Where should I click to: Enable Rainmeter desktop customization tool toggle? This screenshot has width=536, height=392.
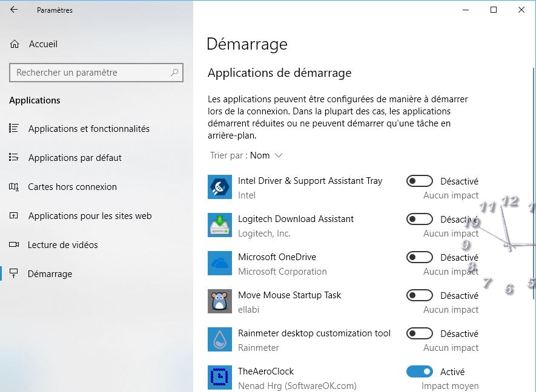click(x=420, y=333)
